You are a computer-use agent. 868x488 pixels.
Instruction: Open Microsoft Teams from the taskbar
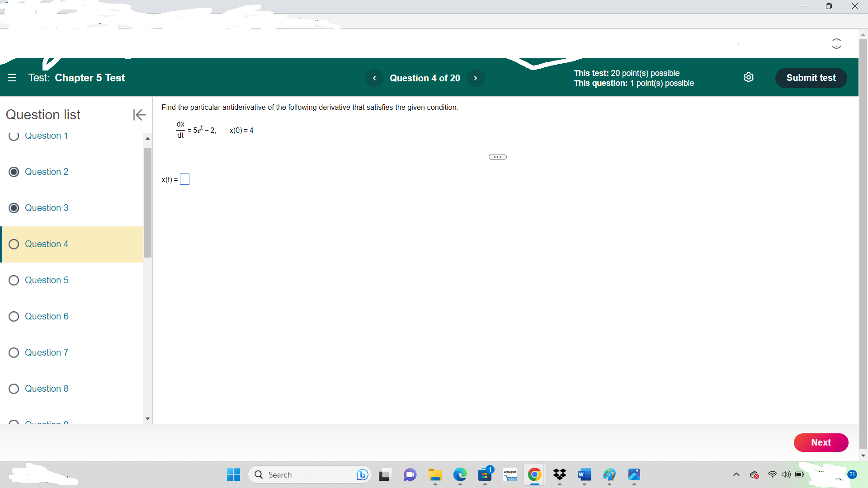click(410, 475)
